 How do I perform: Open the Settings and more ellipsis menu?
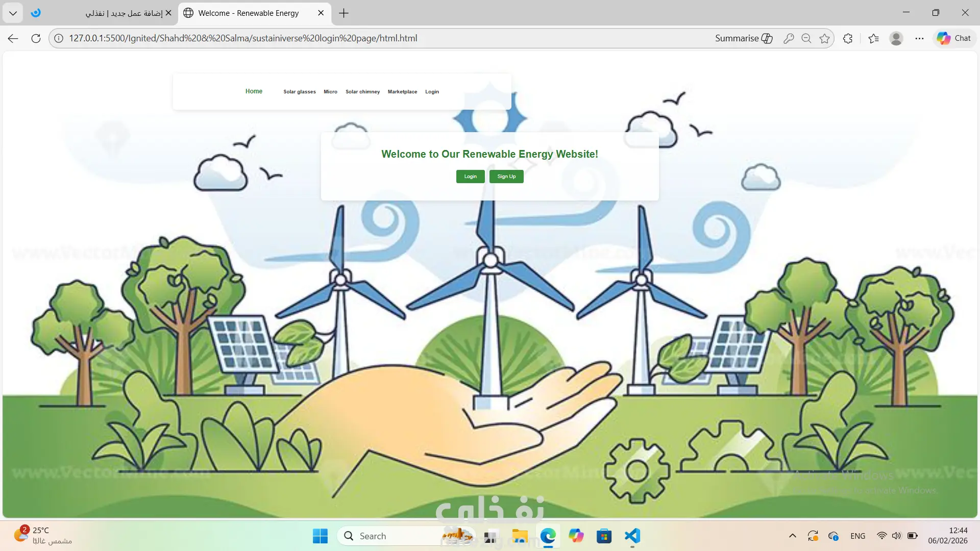click(919, 38)
